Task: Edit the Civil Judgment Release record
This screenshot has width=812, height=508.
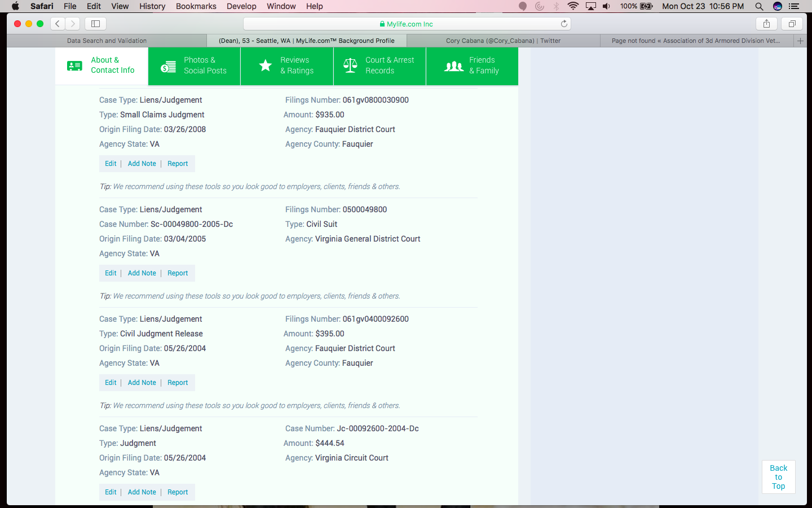Action: [111, 383]
